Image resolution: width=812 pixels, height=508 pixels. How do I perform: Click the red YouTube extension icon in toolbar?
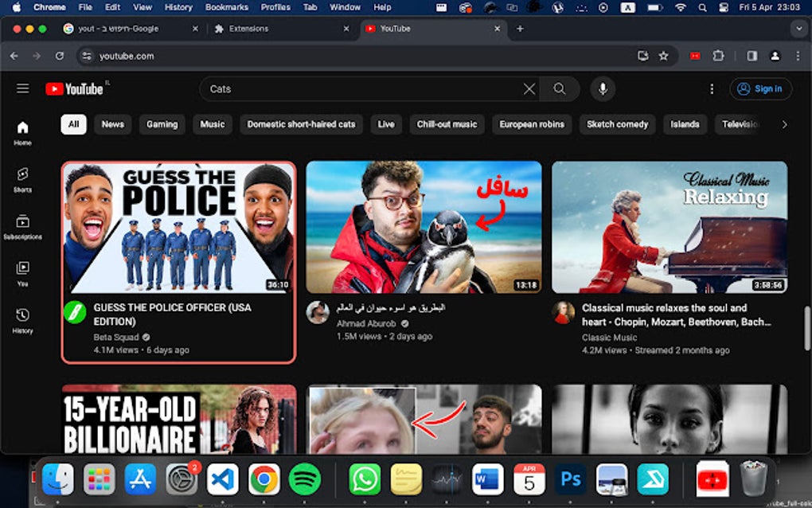(x=695, y=56)
